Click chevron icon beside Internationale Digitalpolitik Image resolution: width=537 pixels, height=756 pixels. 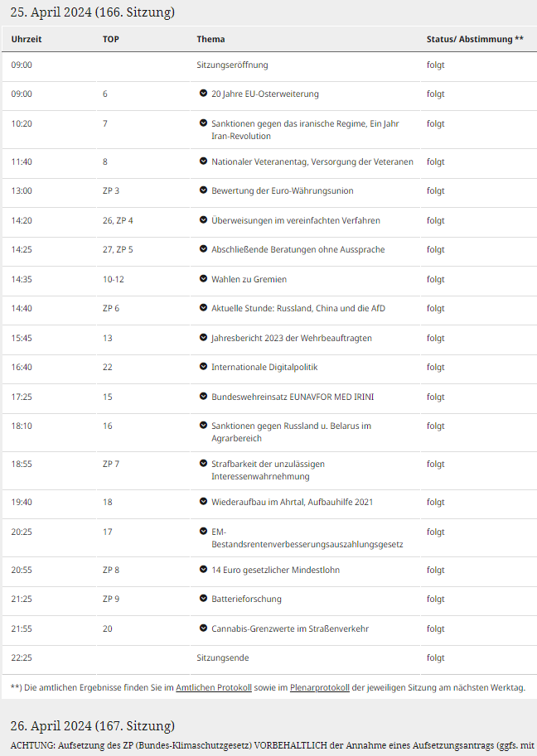pyautogui.click(x=203, y=367)
